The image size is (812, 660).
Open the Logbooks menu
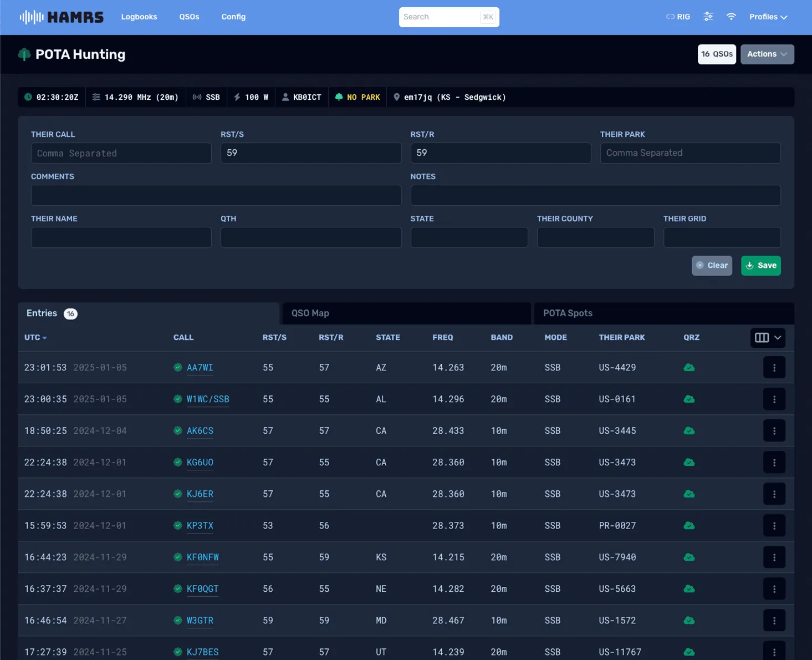(139, 17)
